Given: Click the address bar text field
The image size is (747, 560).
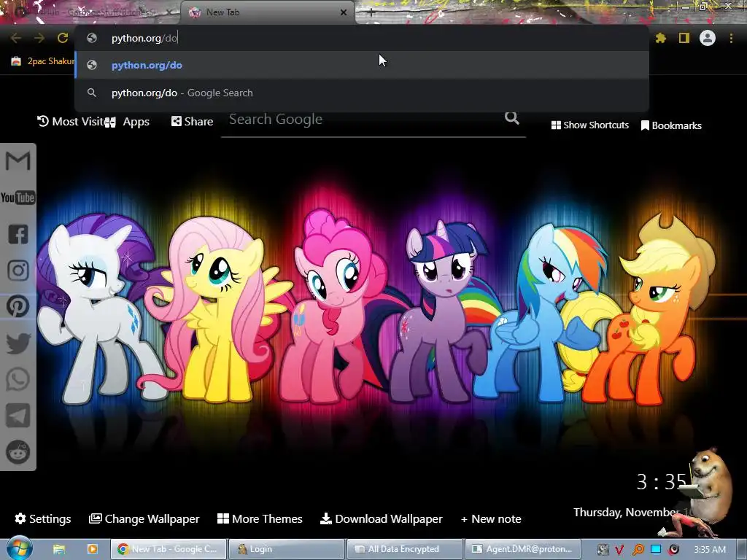Looking at the screenshot, I should point(362,38).
